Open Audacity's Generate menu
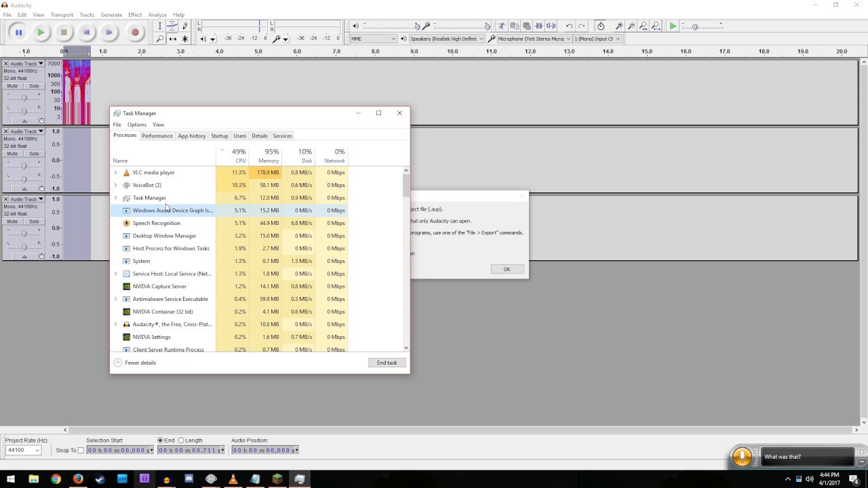Viewport: 868px width, 488px height. [111, 14]
